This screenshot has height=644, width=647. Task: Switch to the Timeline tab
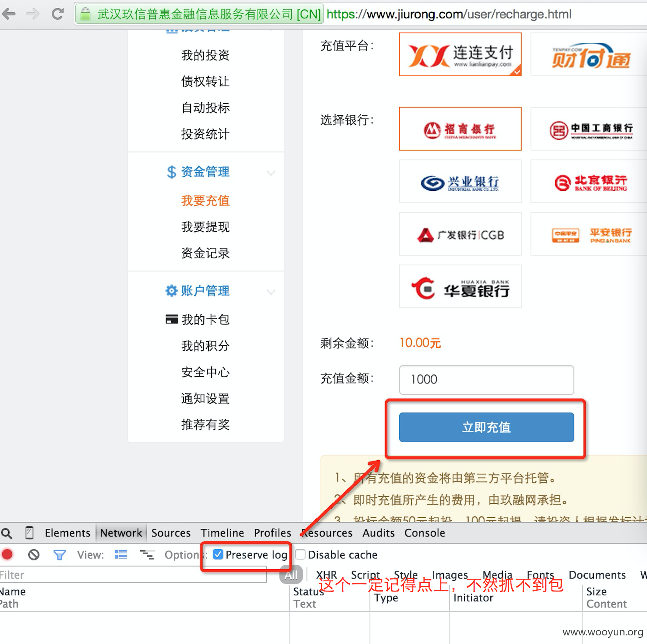(x=222, y=533)
